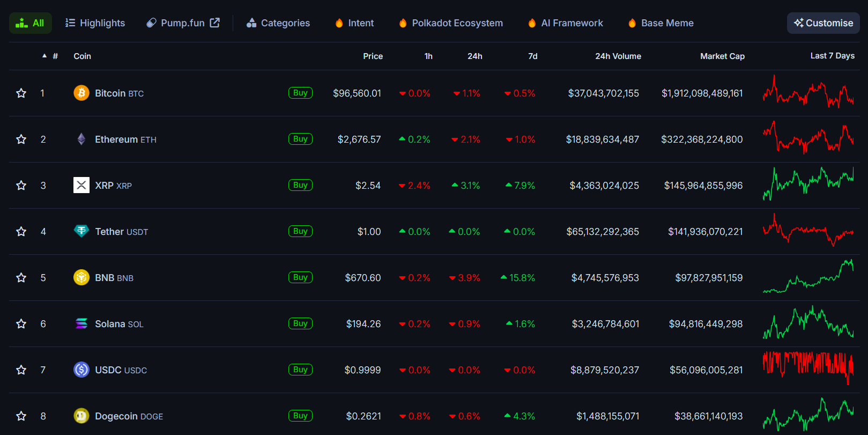The width and height of the screenshot is (868, 435).
Task: Sort by the 1h change column
Action: coord(428,56)
